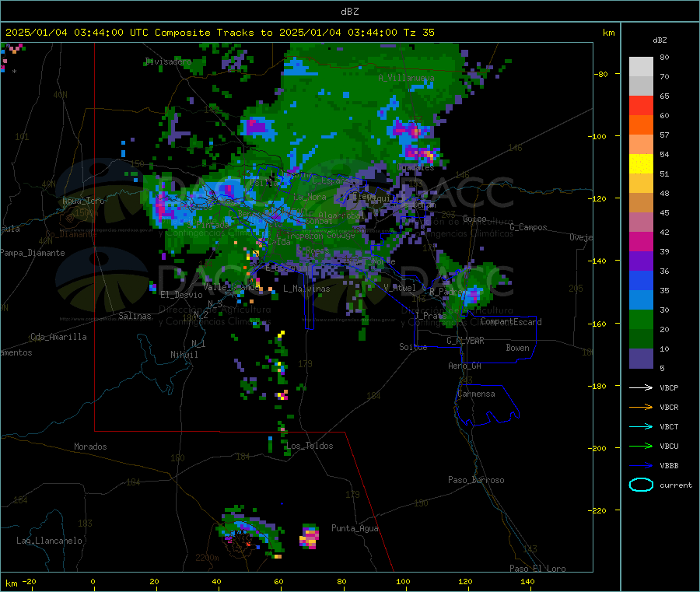Click the 'Valle_Grande' map label
Viewport: 700px width, 592px height.
[x=231, y=287]
